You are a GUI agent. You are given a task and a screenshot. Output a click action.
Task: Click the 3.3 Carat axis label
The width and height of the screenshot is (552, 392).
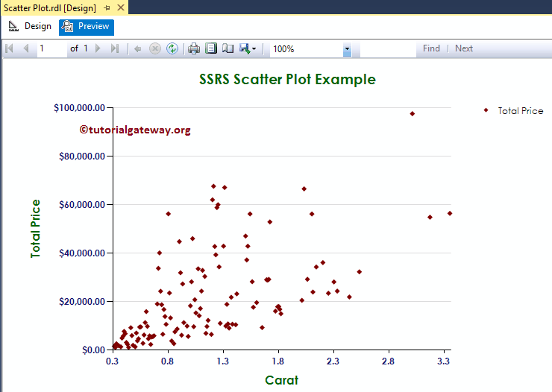tap(444, 361)
